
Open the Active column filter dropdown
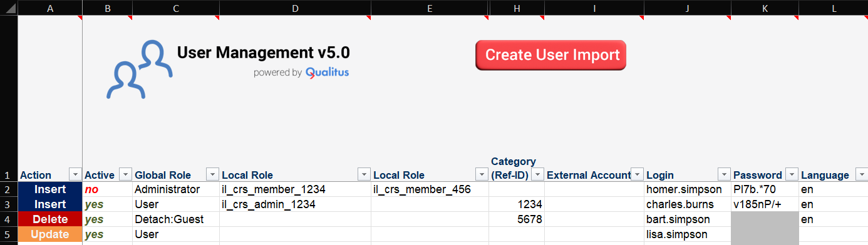click(125, 175)
